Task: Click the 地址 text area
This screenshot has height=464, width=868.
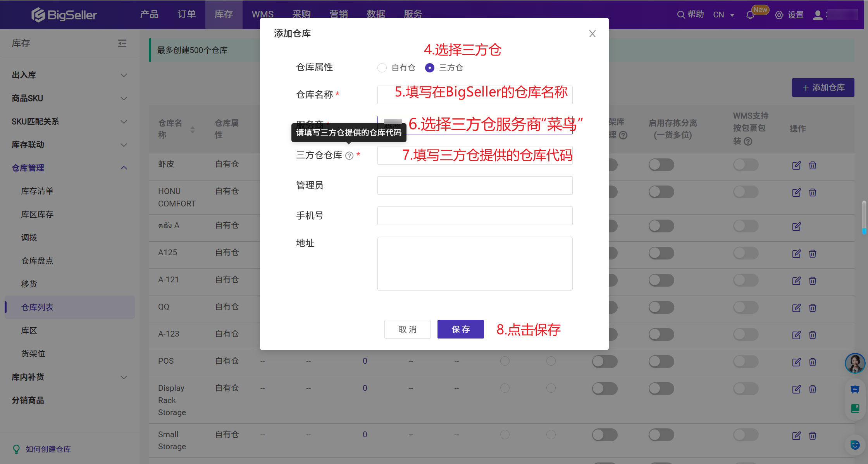Action: pos(475,264)
